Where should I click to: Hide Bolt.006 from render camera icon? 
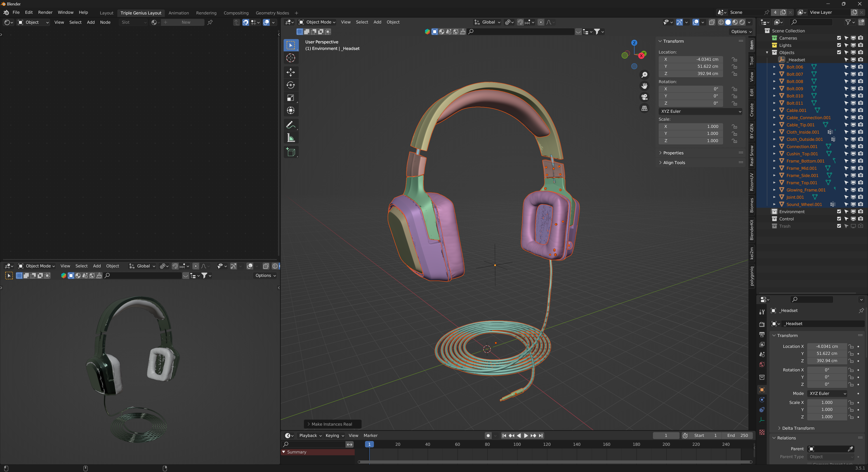(x=860, y=67)
